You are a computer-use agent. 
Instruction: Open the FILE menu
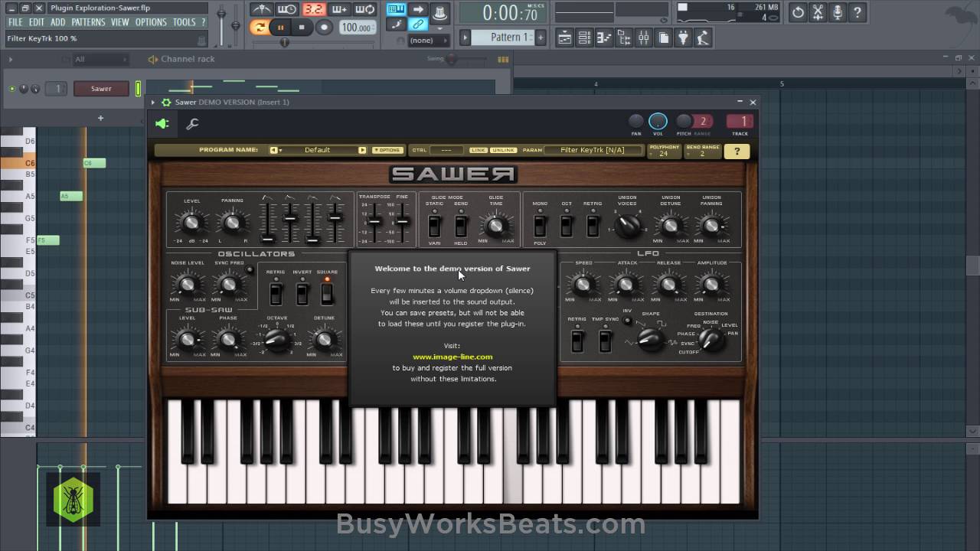click(15, 22)
